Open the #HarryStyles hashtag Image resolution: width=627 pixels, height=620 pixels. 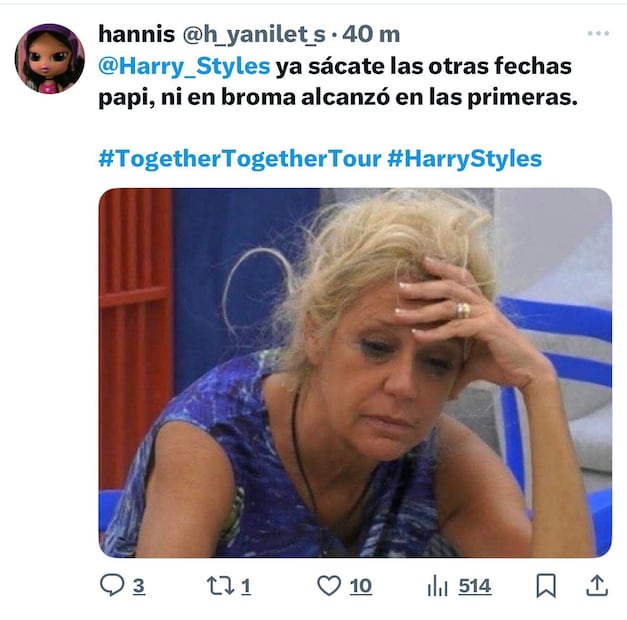(465, 159)
